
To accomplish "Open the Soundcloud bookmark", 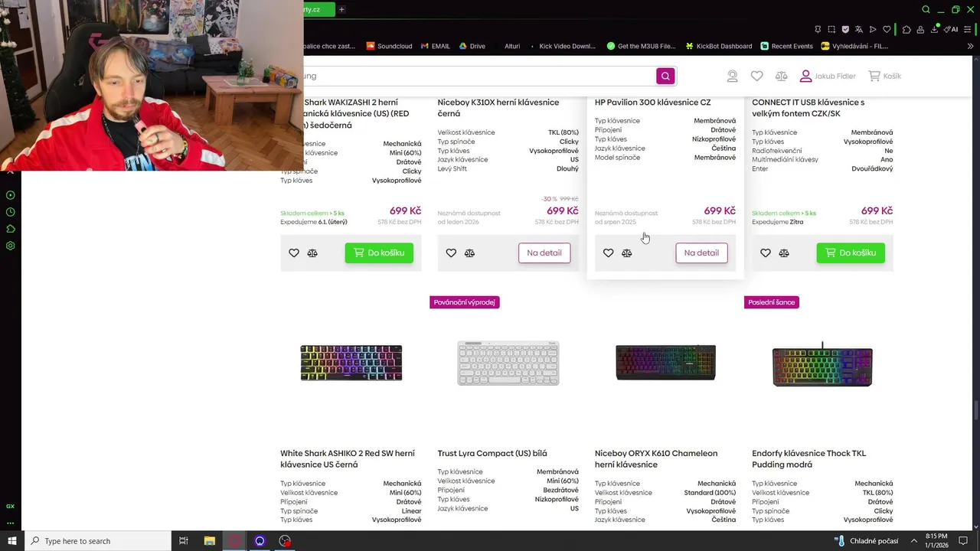I will pyautogui.click(x=389, y=46).
